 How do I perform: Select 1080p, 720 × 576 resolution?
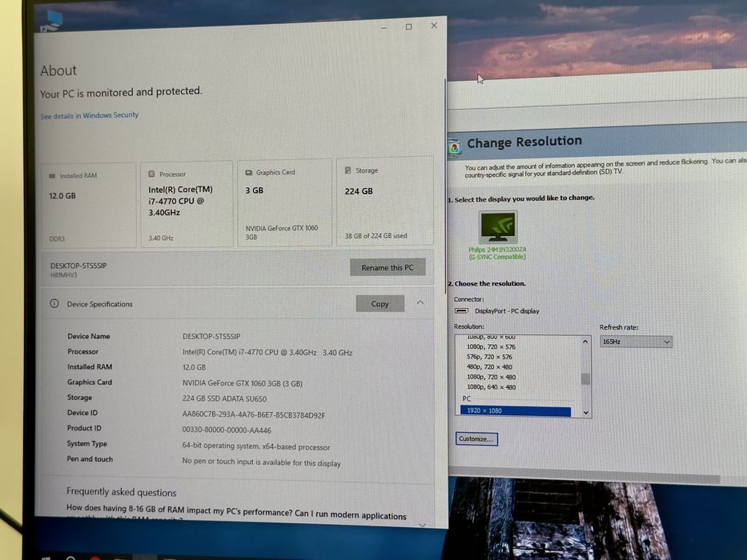point(491,346)
